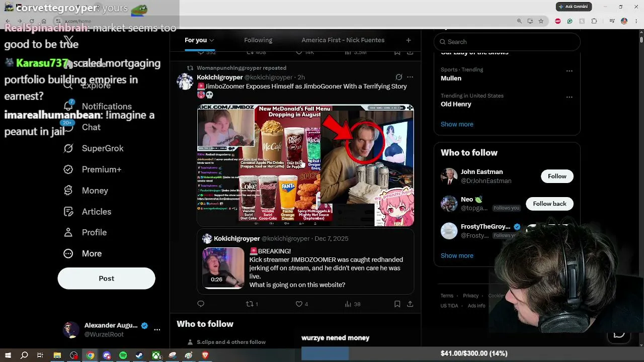Open the Grammarly extension icon
Viewport: 644px width, 362px height.
tap(570, 21)
